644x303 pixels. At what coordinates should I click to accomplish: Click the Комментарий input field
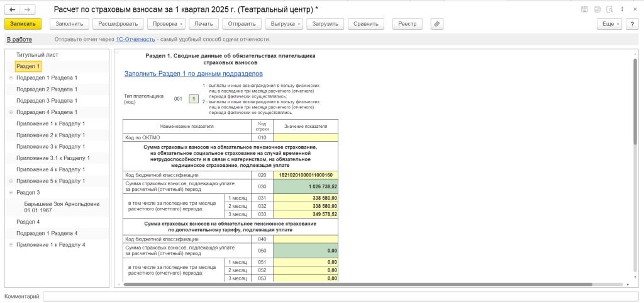click(340, 296)
